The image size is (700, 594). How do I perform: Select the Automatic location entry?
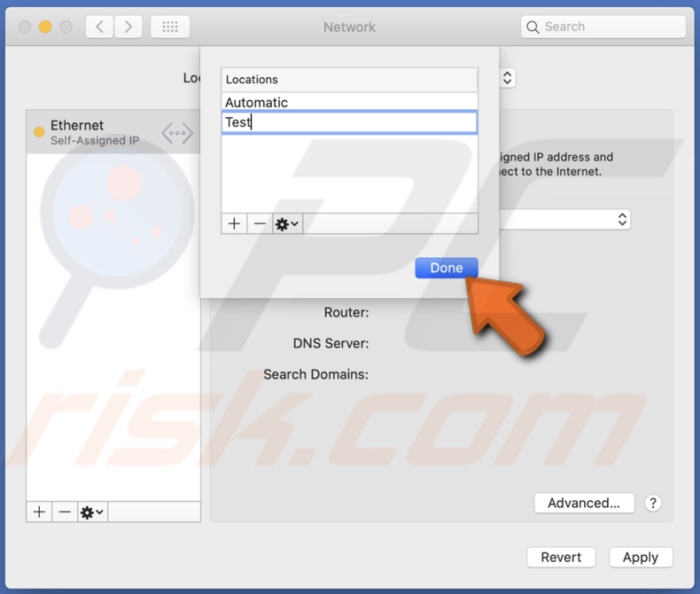point(349,102)
